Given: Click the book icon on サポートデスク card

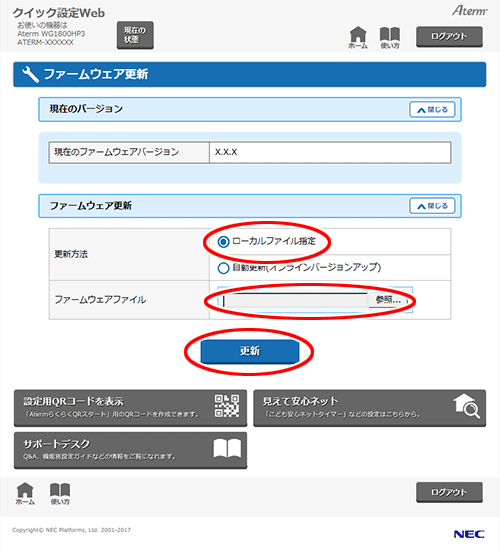Looking at the screenshot, I should 227,448.
